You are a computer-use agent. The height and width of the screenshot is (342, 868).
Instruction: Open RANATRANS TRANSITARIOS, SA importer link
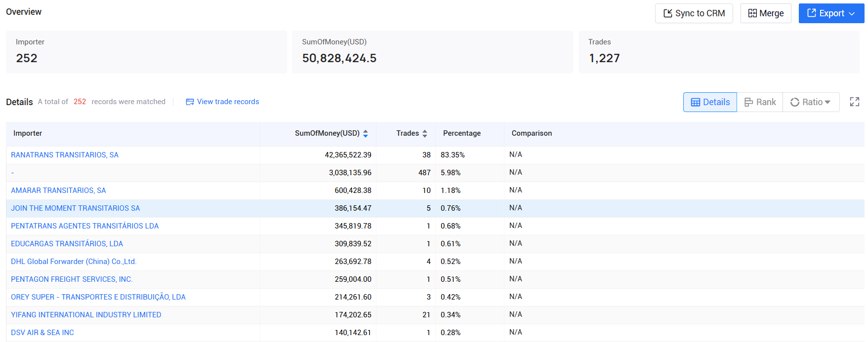click(65, 155)
